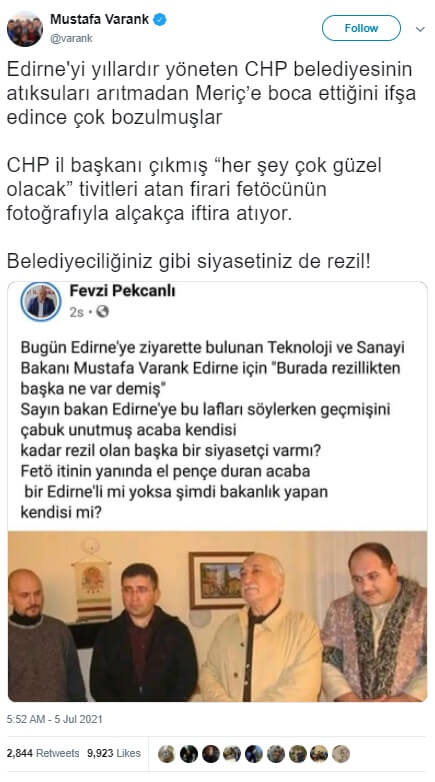Click the "2s" post time label

pos(76,312)
